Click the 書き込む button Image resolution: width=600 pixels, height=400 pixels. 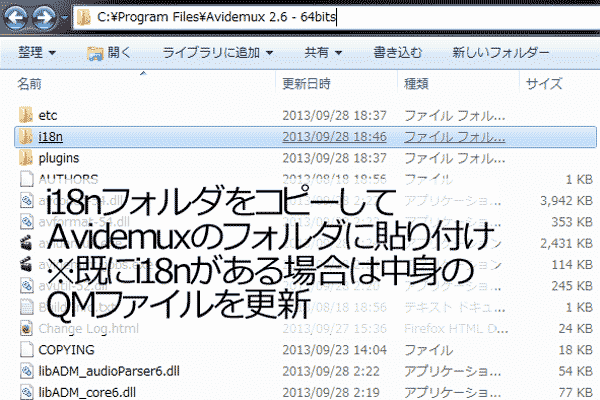coord(398,52)
